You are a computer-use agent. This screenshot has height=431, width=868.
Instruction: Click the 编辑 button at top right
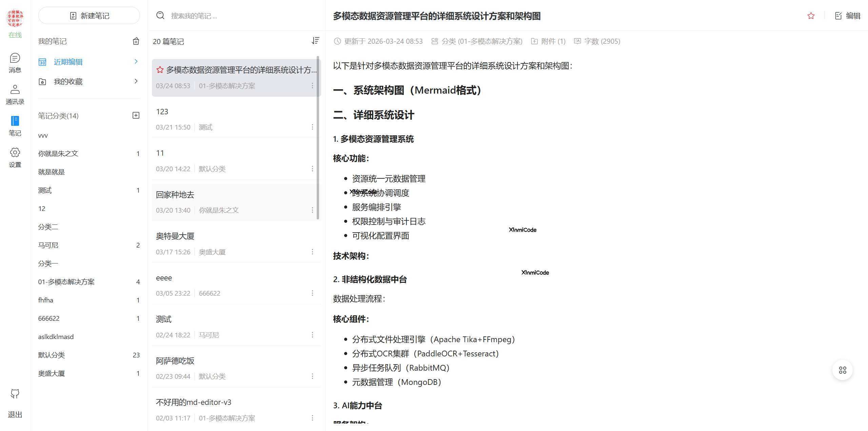click(x=847, y=16)
